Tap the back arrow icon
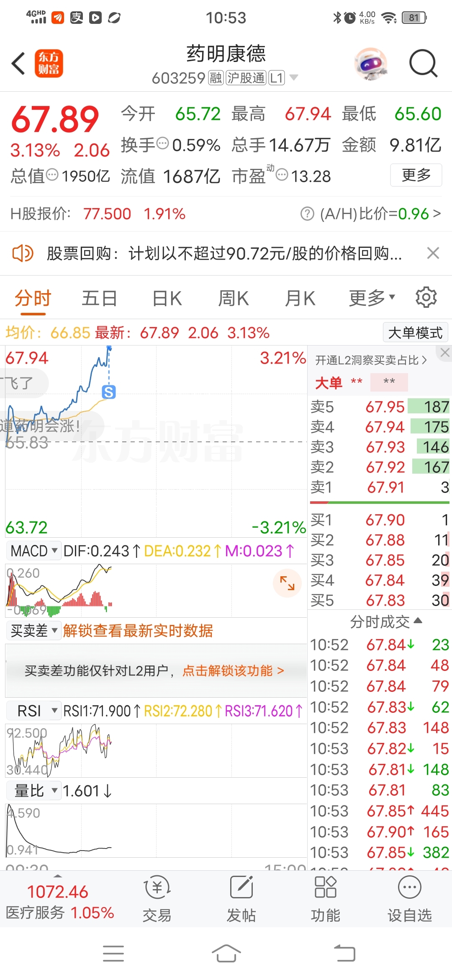 [18, 64]
